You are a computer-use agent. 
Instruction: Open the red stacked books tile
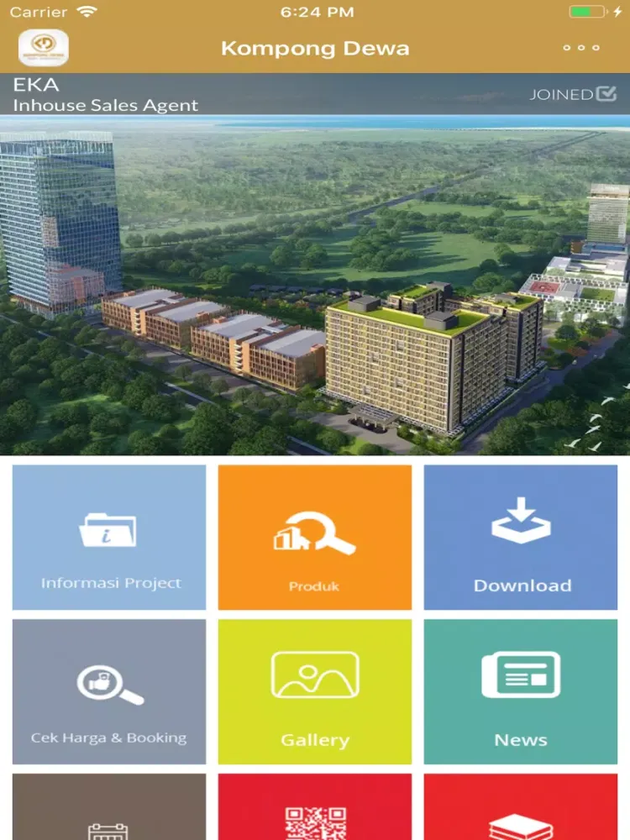pyautogui.click(x=521, y=806)
